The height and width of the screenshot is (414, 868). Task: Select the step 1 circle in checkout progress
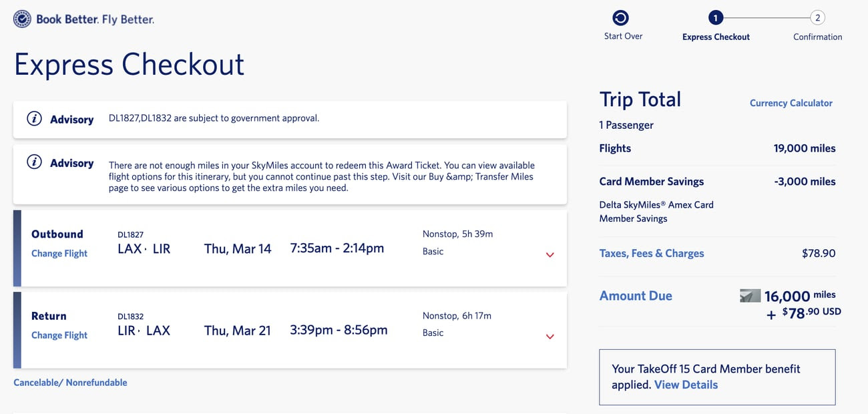pyautogui.click(x=715, y=17)
